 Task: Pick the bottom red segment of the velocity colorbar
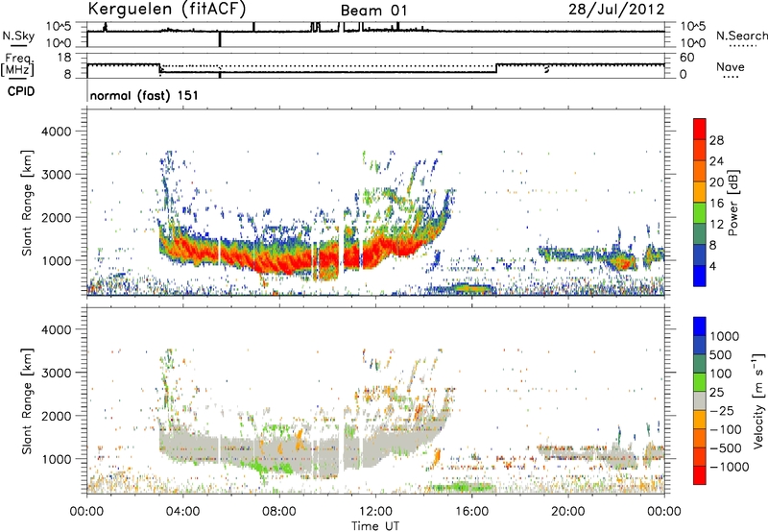(700, 475)
